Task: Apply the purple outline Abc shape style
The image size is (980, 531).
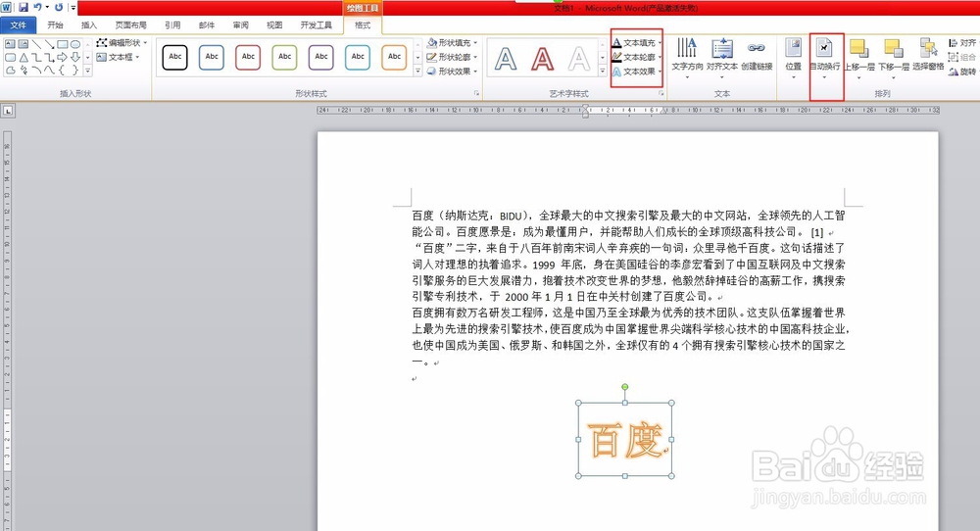Action: [x=321, y=58]
